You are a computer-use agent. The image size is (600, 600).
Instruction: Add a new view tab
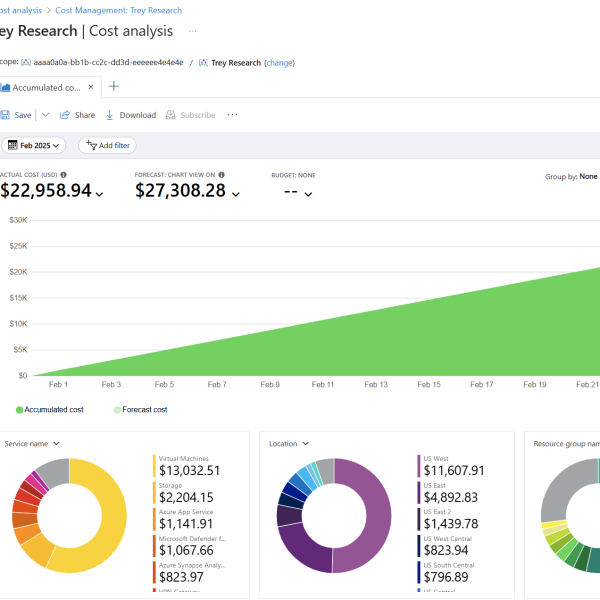click(x=114, y=86)
